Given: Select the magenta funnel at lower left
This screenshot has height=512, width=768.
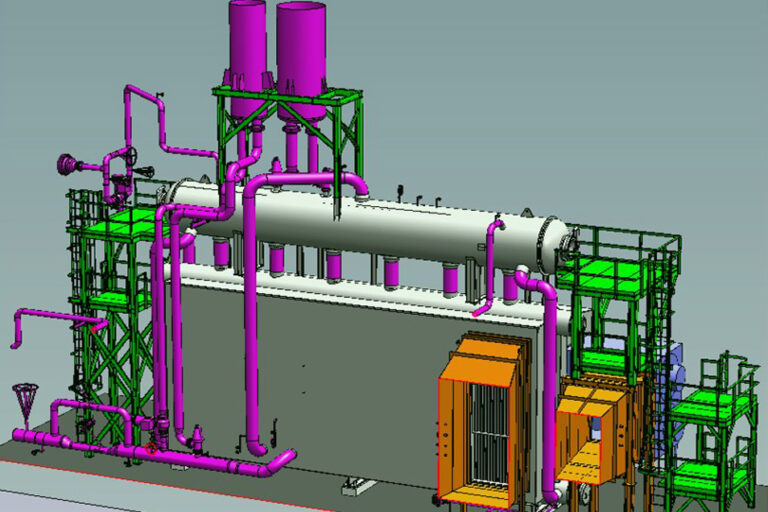Looking at the screenshot, I should 27,399.
